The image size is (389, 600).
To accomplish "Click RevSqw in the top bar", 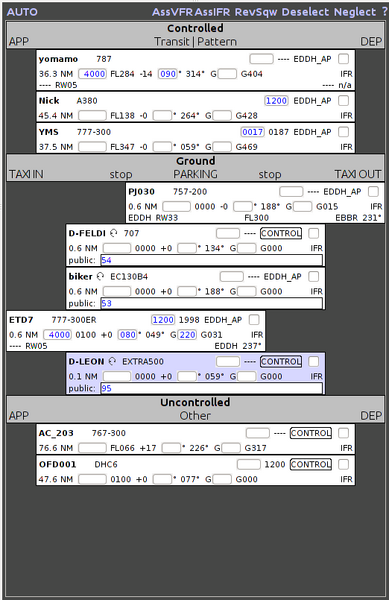I will tap(256, 12).
